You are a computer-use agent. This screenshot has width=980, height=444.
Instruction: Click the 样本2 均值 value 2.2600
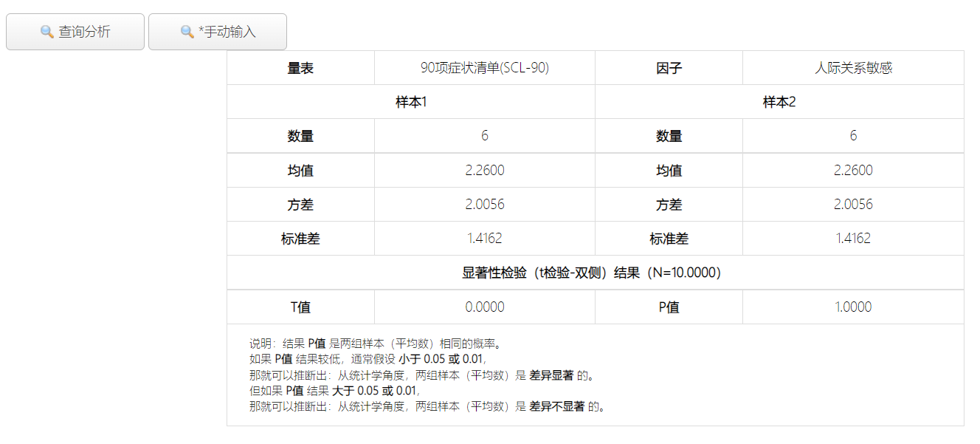(853, 170)
